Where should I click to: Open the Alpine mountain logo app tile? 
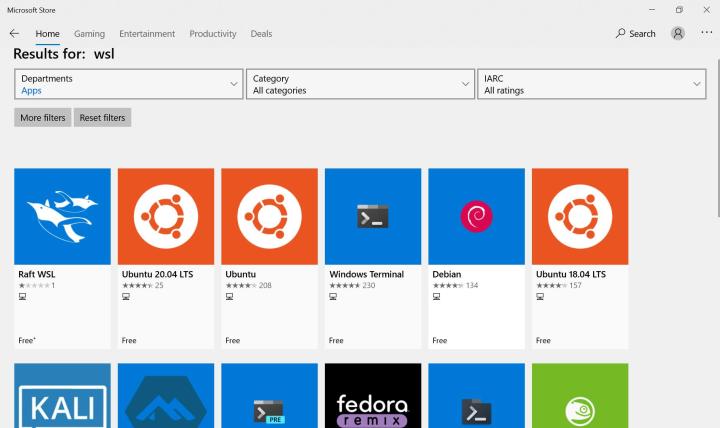[x=166, y=396]
